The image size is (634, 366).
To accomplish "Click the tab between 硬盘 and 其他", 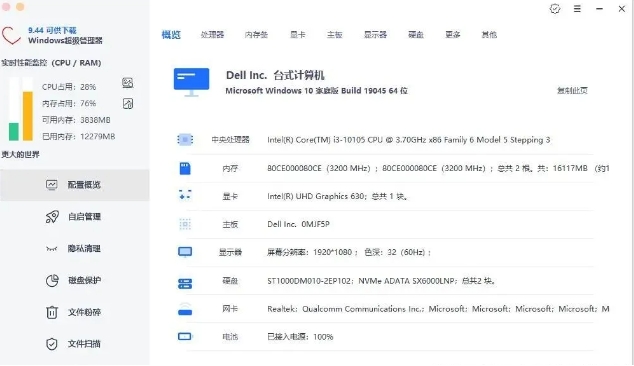I will point(452,35).
